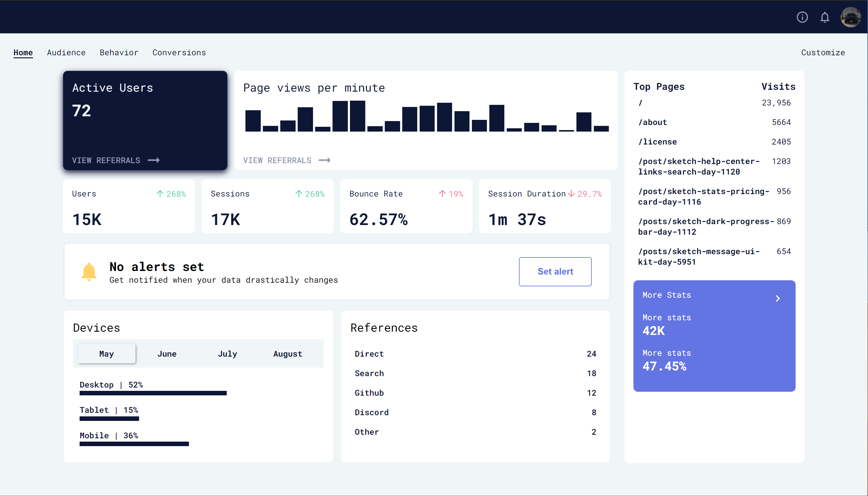Click yellow bell alert icon

(x=89, y=272)
